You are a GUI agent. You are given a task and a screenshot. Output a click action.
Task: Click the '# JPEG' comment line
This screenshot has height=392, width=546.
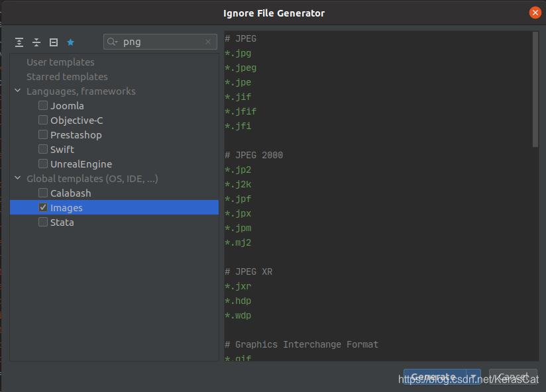pos(241,38)
